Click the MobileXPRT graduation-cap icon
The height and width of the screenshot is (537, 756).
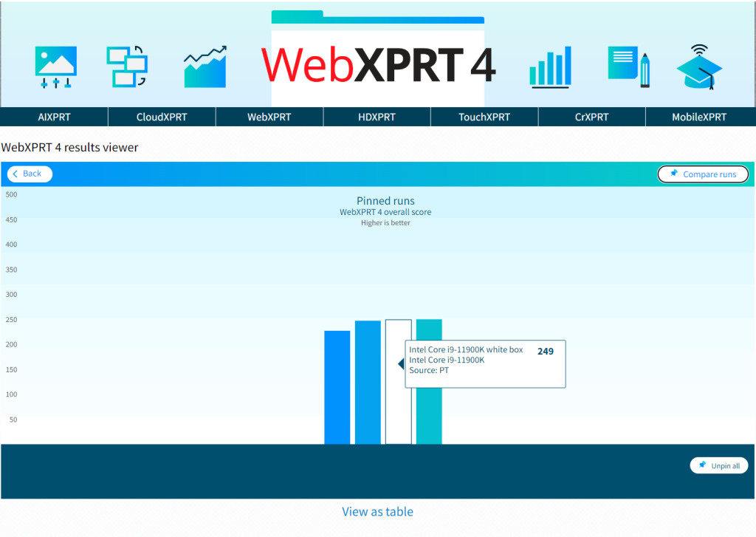point(699,66)
